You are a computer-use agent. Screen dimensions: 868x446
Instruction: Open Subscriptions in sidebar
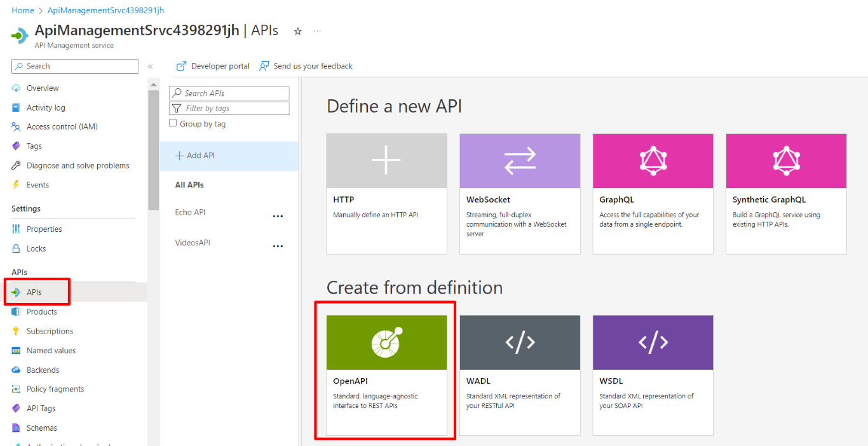50,331
